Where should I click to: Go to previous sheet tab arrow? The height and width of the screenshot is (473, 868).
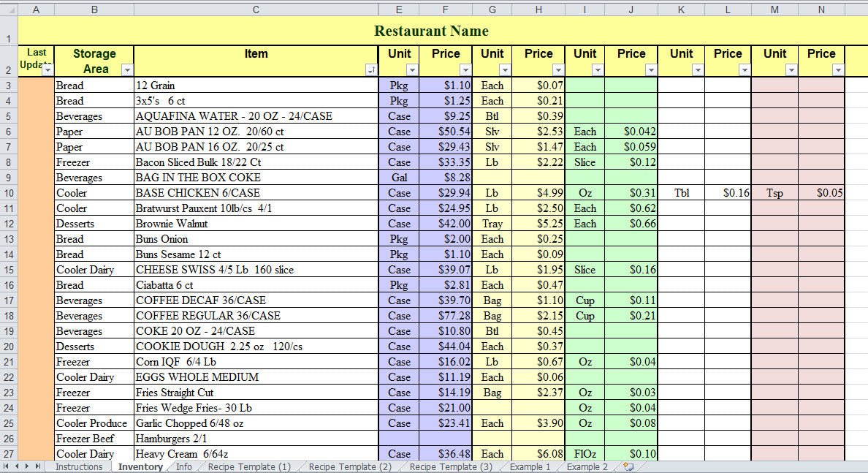(x=17, y=466)
